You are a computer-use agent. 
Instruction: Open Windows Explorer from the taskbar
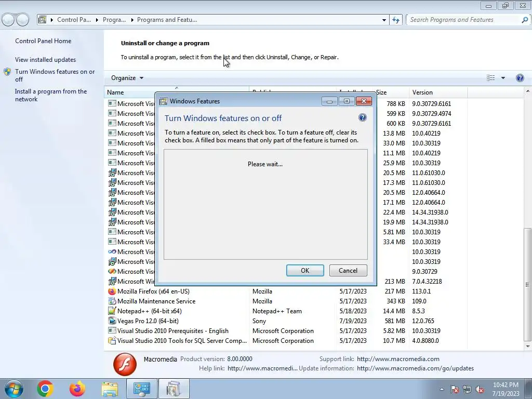click(x=110, y=389)
